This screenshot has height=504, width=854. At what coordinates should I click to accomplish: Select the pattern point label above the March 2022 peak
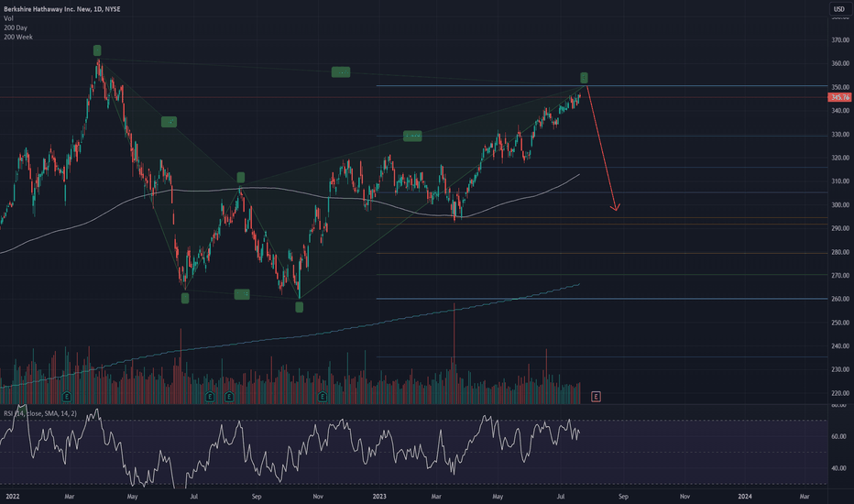pos(97,50)
